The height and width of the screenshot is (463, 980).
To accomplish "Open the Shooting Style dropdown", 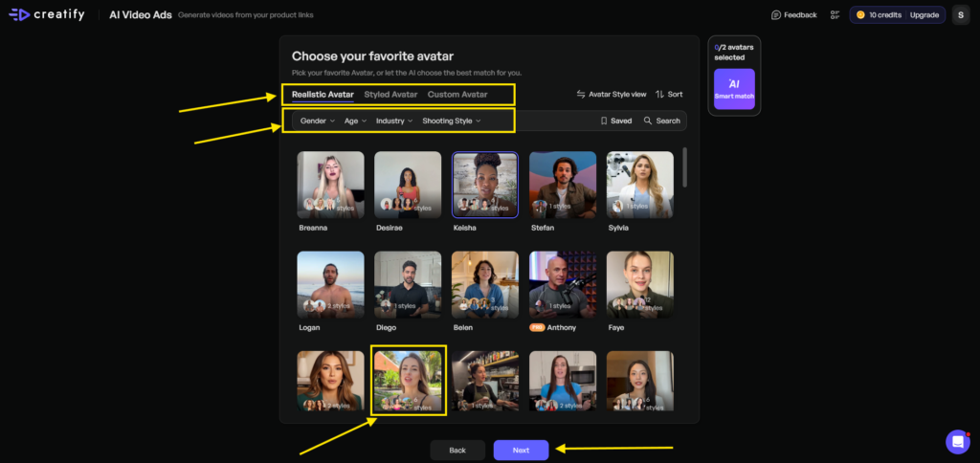I will click(451, 121).
